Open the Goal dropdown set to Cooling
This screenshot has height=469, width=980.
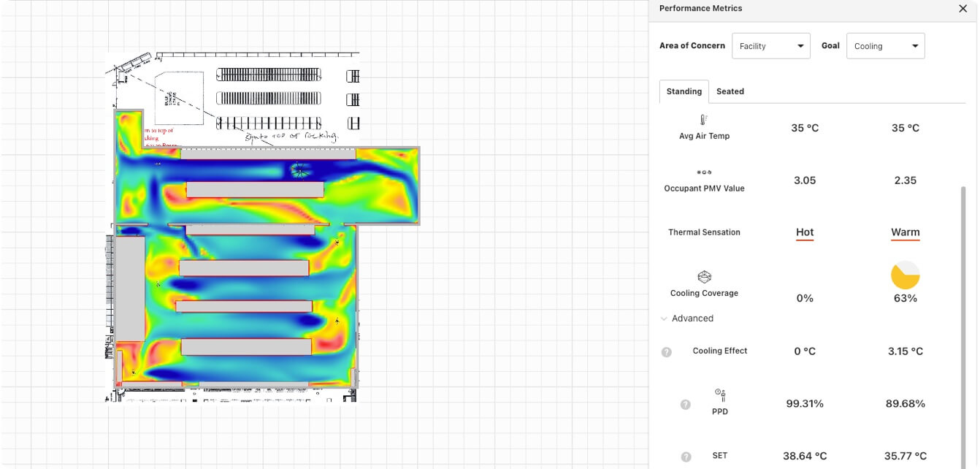pos(885,46)
